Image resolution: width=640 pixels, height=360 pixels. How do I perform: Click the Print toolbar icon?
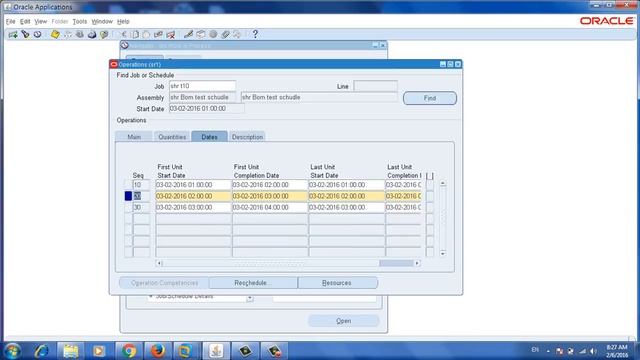[92, 35]
